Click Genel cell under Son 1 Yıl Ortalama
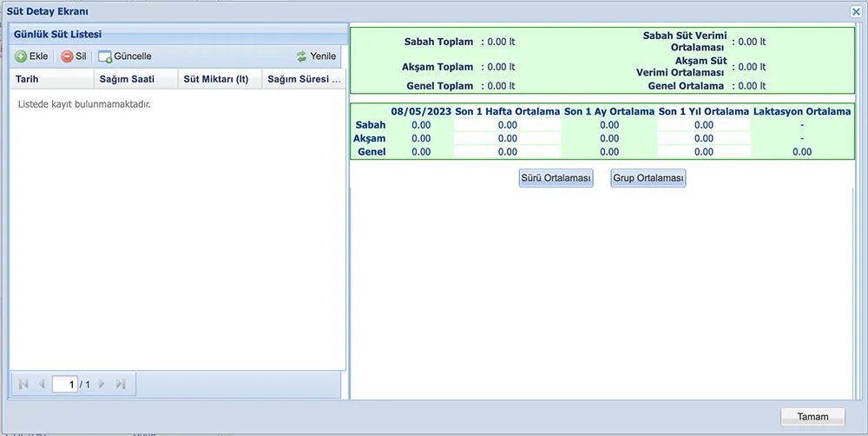868x436 pixels. tap(703, 152)
